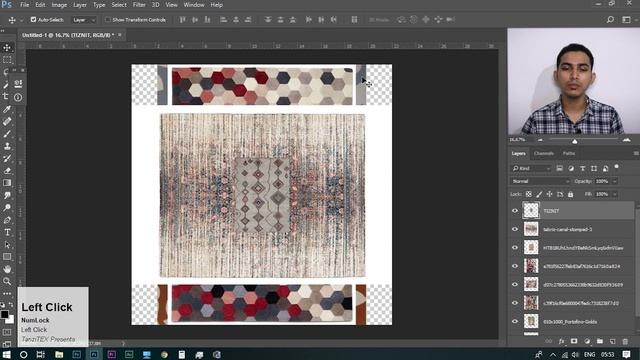Image resolution: width=640 pixels, height=360 pixels.
Task: Toggle Lock Transparent Pixels in Layers panel
Action: [529, 194]
